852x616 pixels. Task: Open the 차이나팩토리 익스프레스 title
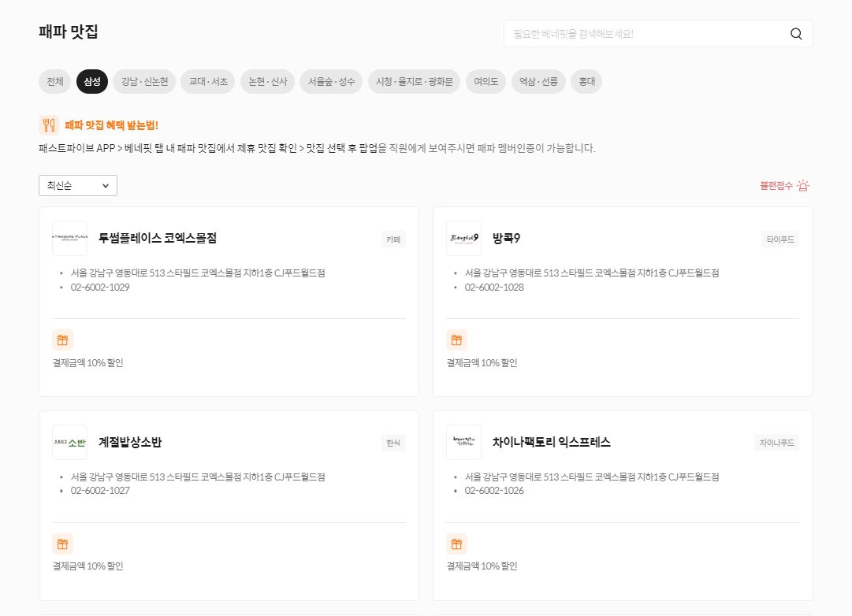[552, 442]
